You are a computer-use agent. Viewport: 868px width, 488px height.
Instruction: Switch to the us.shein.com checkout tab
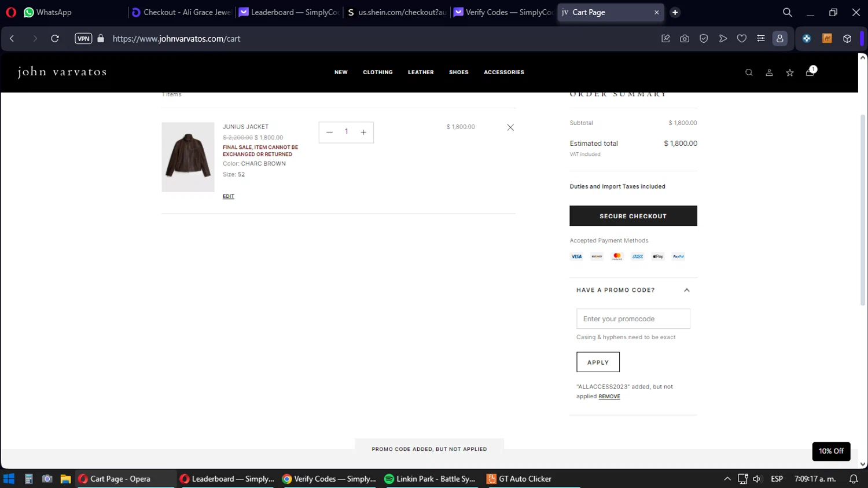tap(397, 12)
